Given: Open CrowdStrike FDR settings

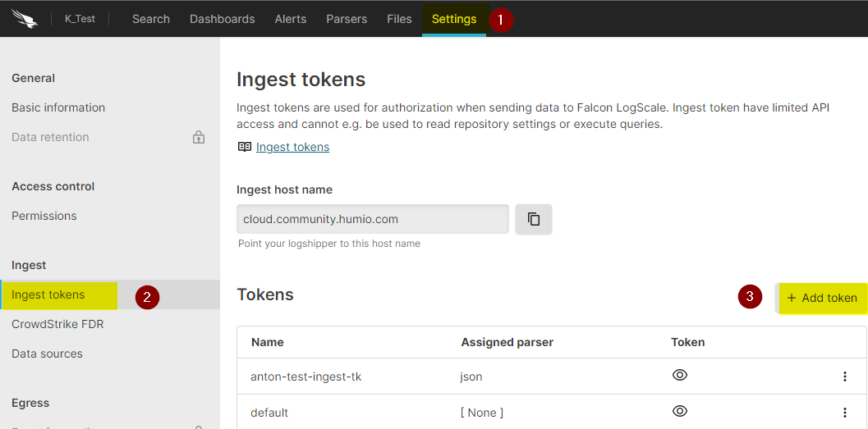Looking at the screenshot, I should [57, 324].
